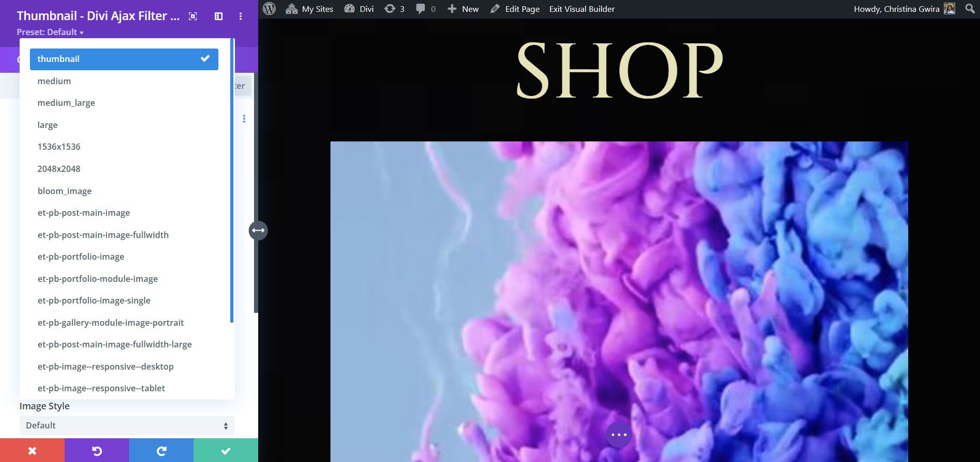The image size is (980, 462).
Task: Save changes with the green checkmark
Action: (x=226, y=451)
